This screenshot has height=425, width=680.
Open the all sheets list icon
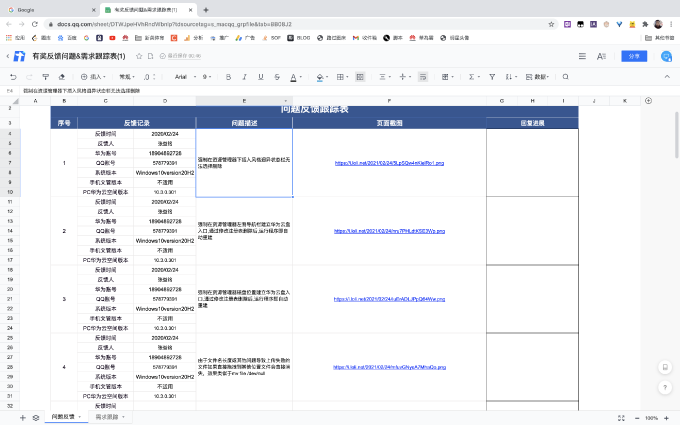36,417
